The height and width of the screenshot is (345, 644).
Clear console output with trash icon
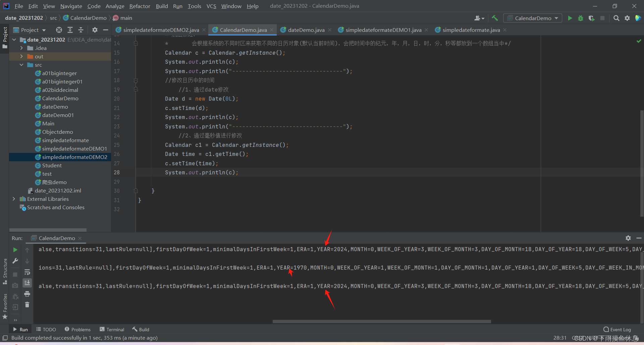coord(27,304)
